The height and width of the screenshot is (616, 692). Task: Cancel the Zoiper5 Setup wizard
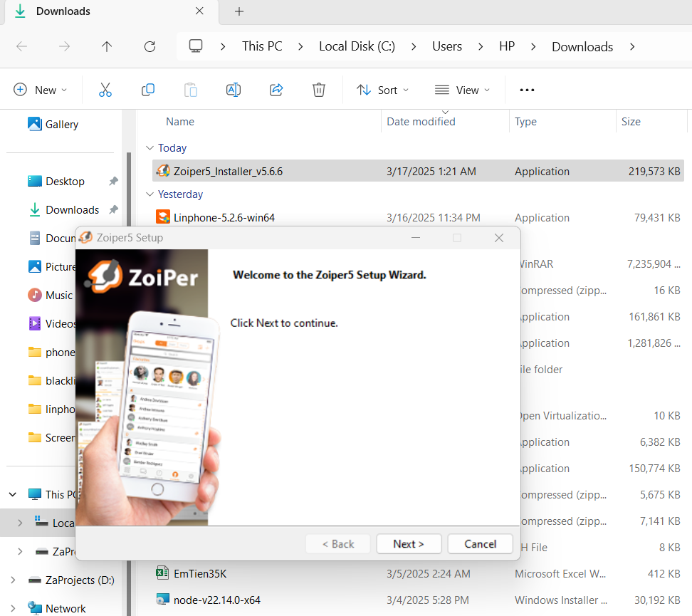[481, 544]
